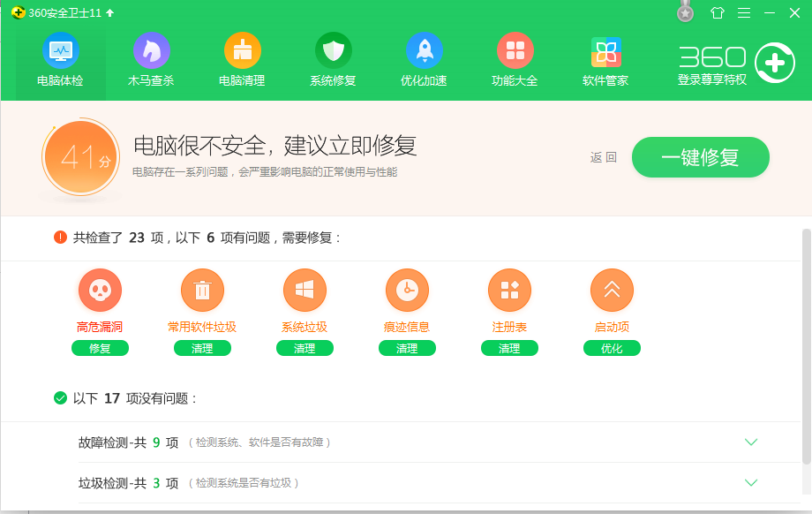
Task: Click 清理 under 系统垃圾
Action: click(x=304, y=348)
